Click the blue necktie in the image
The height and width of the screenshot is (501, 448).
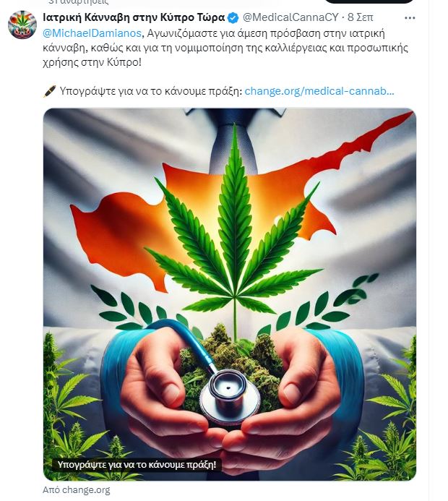(236, 140)
